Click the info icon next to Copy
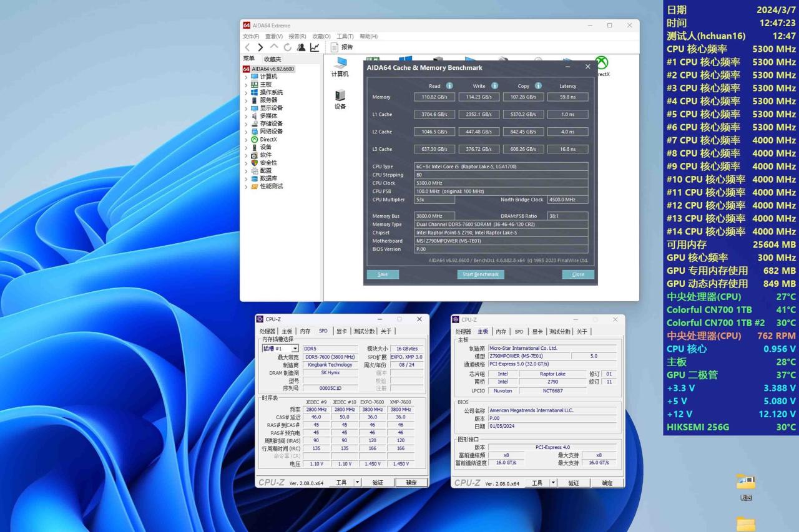The width and height of the screenshot is (799, 532). pyautogui.click(x=538, y=86)
